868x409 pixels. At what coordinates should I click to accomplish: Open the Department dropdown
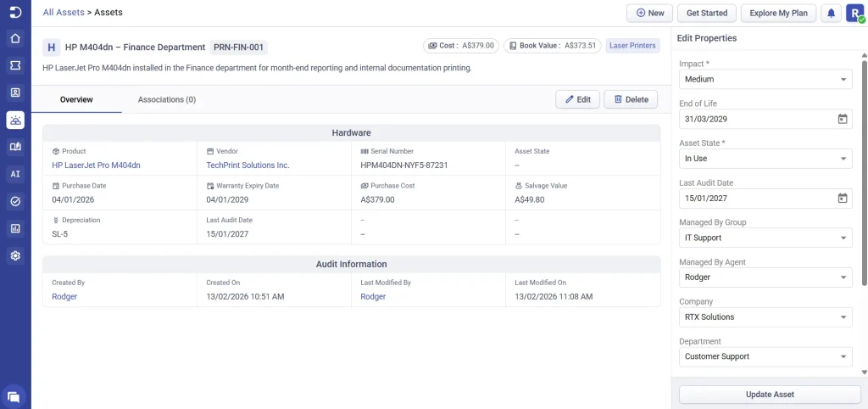click(765, 356)
